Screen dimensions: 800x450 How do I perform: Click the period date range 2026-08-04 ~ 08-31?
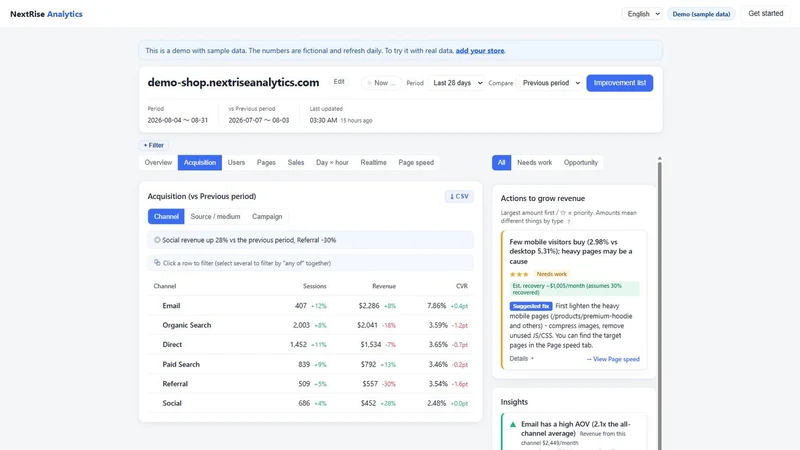point(178,120)
